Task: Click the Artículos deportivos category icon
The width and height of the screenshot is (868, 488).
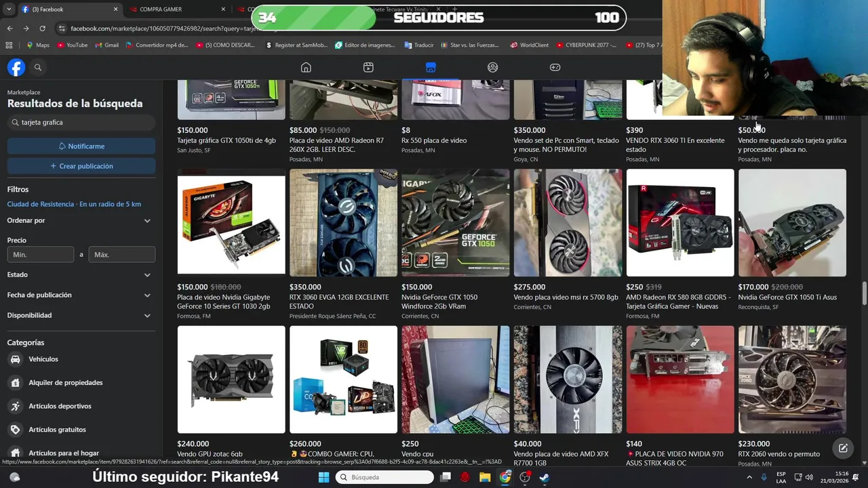Action: pos(15,406)
